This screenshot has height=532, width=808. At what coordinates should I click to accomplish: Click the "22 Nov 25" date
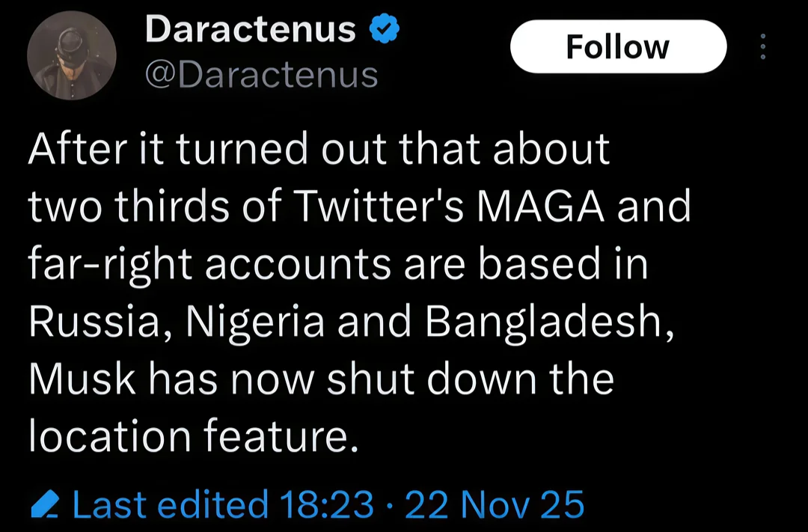point(494,504)
